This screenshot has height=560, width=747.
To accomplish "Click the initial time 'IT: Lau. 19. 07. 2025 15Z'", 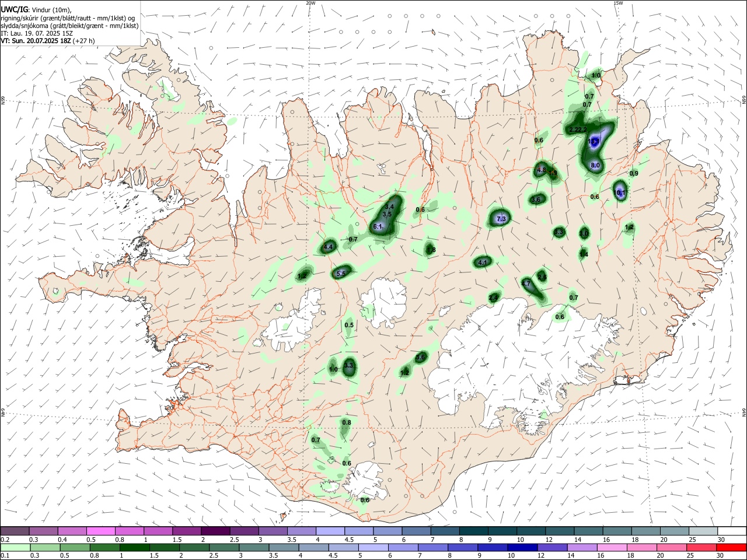I will pyautogui.click(x=37, y=33).
